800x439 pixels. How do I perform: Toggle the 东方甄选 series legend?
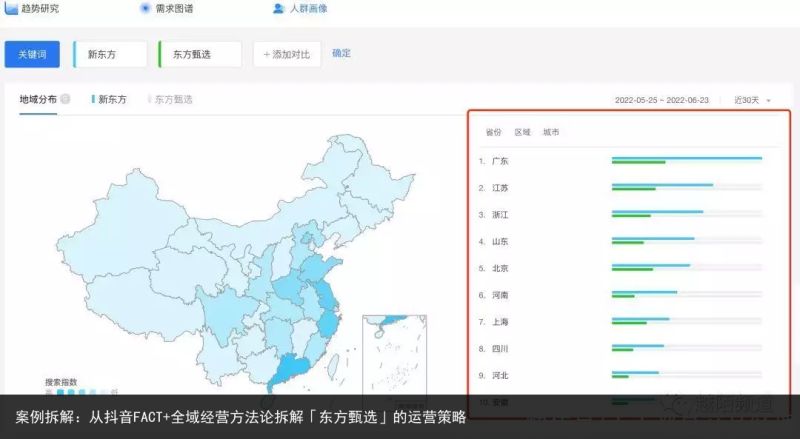tap(170, 99)
